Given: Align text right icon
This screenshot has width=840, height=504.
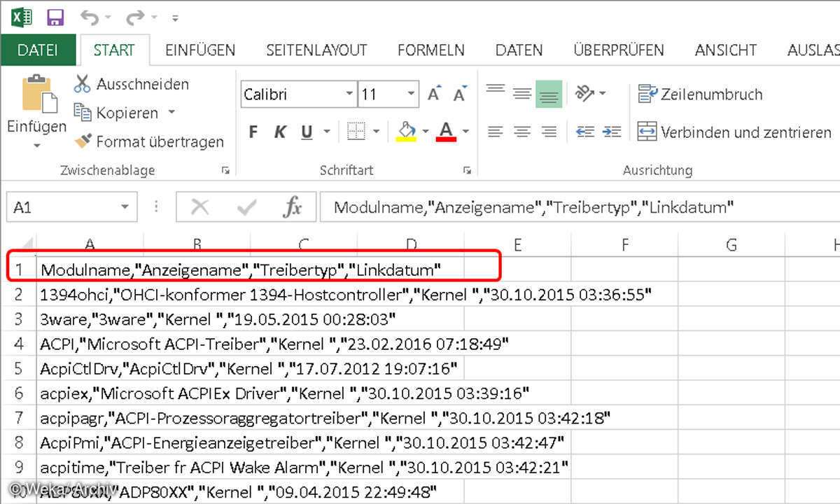Looking at the screenshot, I should tap(549, 132).
